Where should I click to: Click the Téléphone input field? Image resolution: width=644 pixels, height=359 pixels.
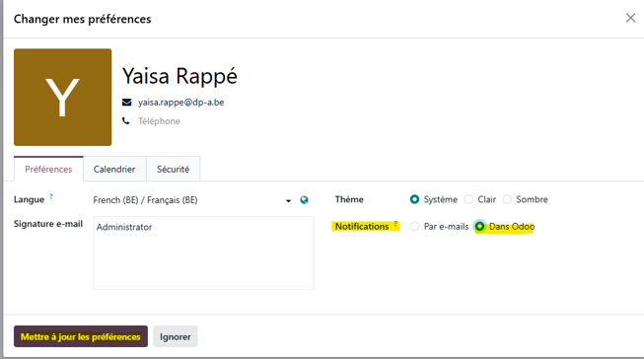click(x=159, y=121)
